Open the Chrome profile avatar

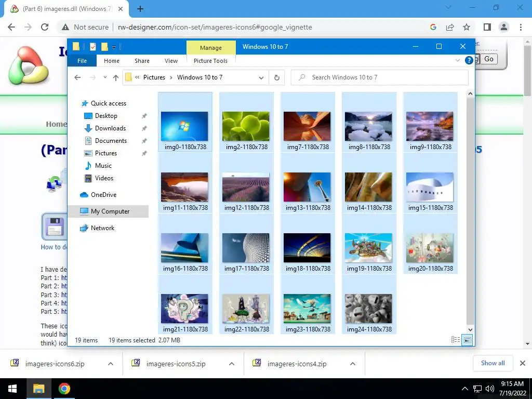(x=504, y=27)
